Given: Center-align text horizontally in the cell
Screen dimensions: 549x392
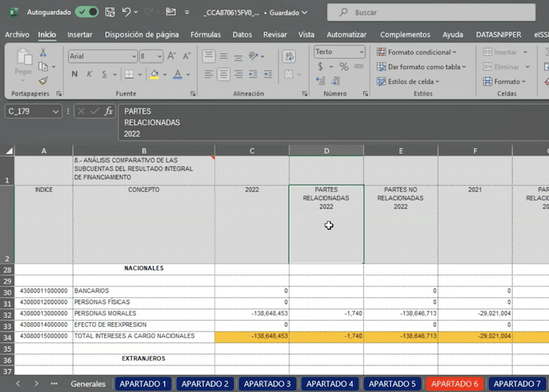Looking at the screenshot, I should [224, 74].
